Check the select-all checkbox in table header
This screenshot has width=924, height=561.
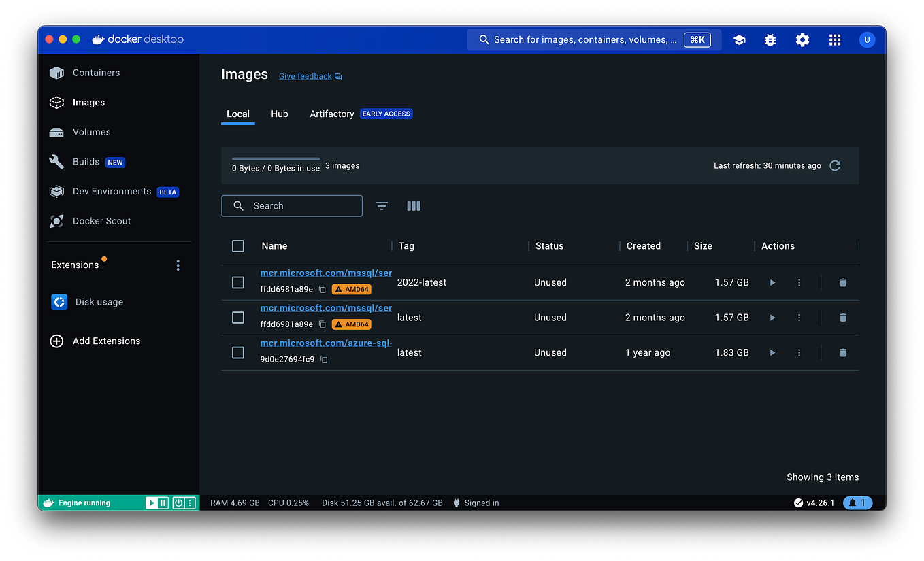(x=237, y=245)
